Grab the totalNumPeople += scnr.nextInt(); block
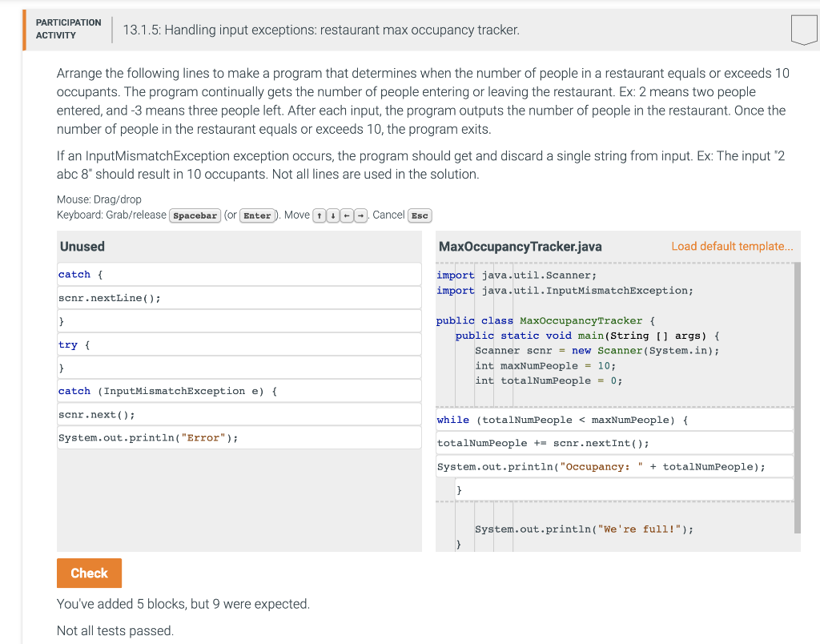The height and width of the screenshot is (644, 820). 613,443
